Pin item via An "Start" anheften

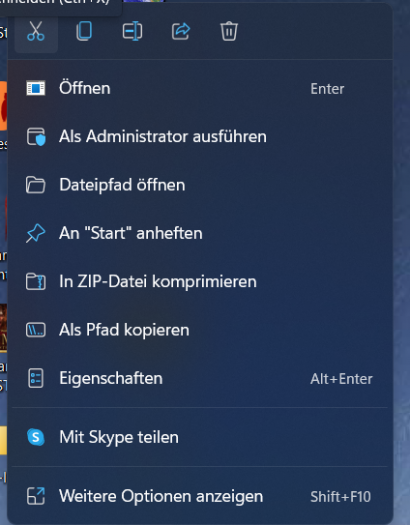point(200,233)
